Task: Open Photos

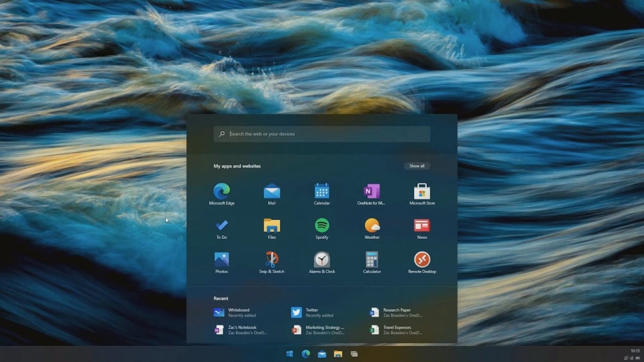Action: [x=221, y=259]
